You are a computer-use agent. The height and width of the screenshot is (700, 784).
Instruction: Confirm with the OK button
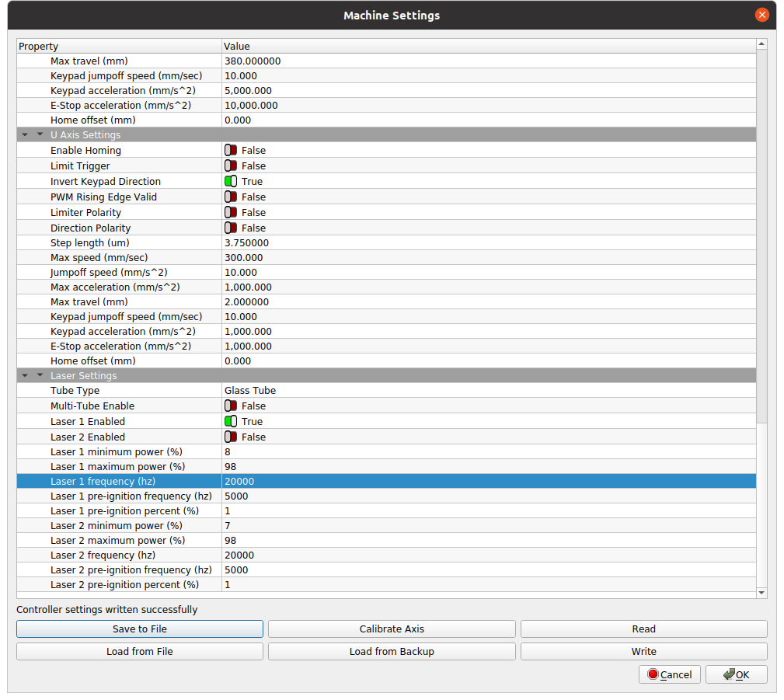[737, 674]
